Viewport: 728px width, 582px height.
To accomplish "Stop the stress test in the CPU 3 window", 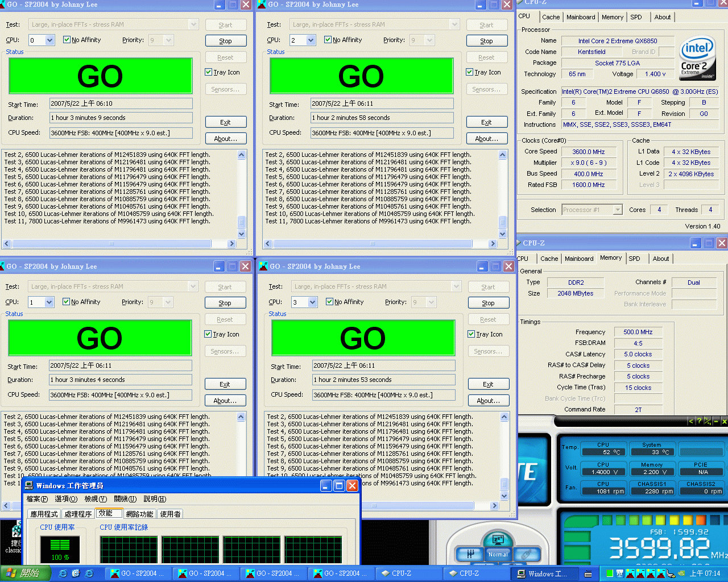I will [x=489, y=303].
